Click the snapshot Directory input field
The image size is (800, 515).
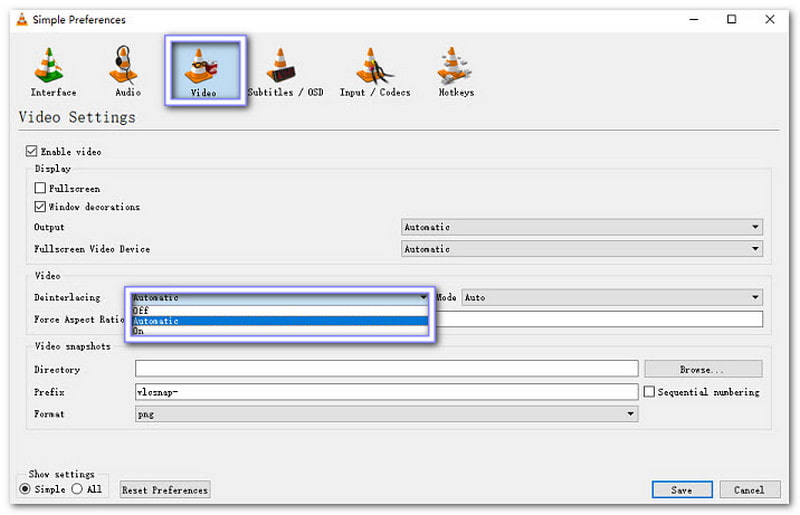[386, 369]
